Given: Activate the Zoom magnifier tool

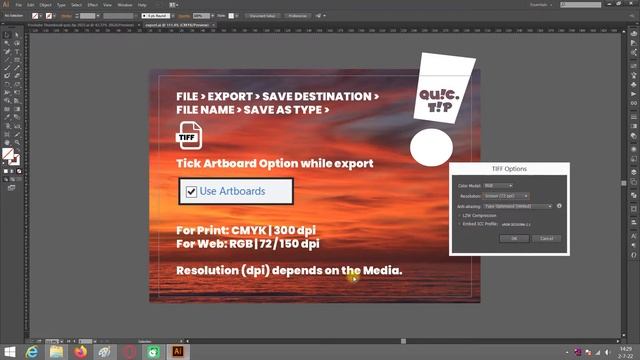Looking at the screenshot, I should coord(17,142).
